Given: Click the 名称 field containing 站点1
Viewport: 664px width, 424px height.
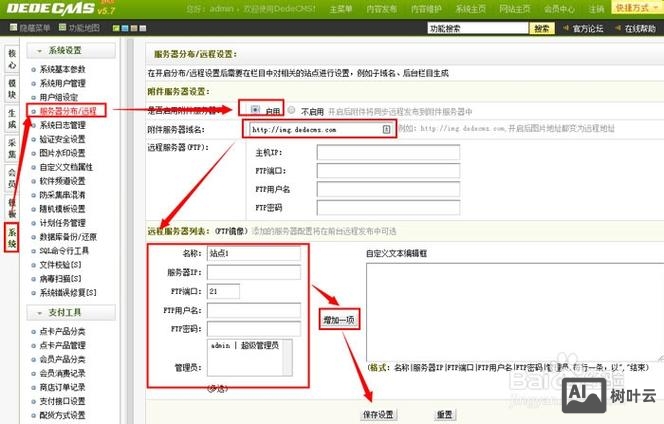Looking at the screenshot, I should [254, 253].
